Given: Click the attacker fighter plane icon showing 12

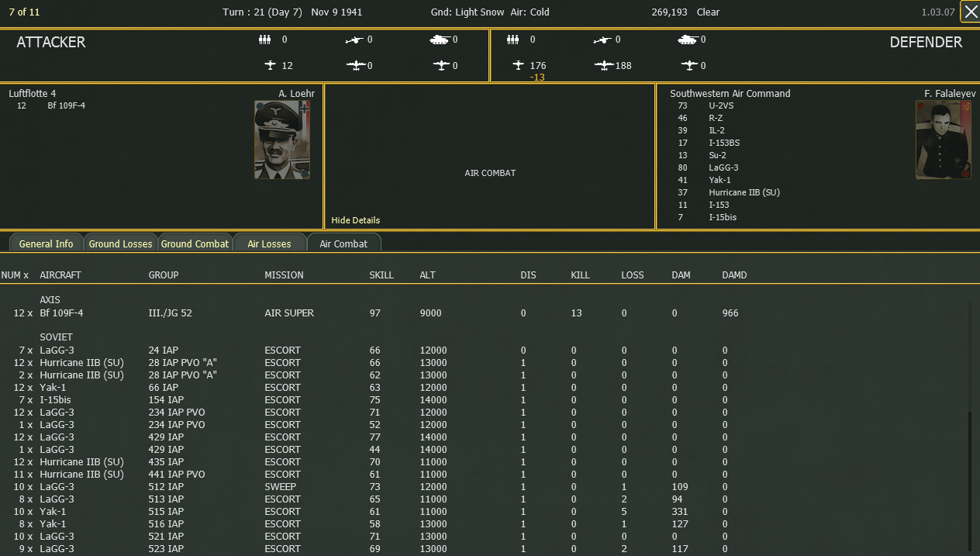Looking at the screenshot, I should pyautogui.click(x=270, y=66).
